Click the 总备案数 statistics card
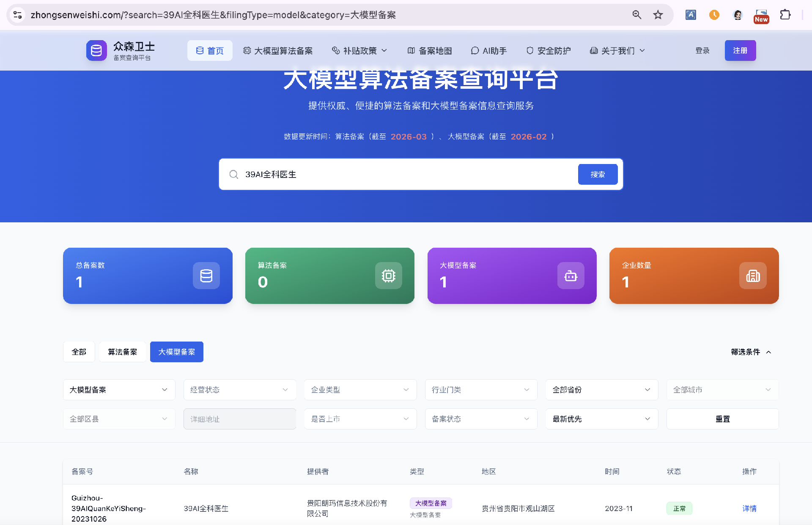812x525 pixels. click(148, 276)
